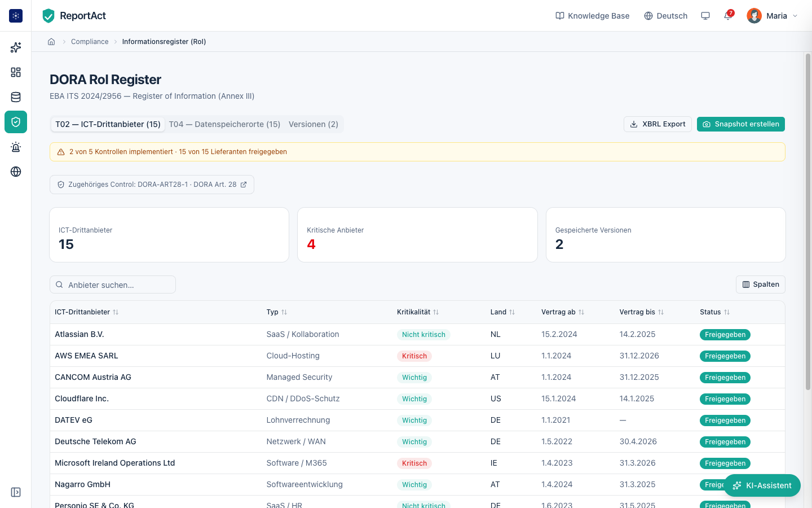Screen dimensions: 812x508
Task: Sort by the Vertrag bis column arrows
Action: (661, 312)
